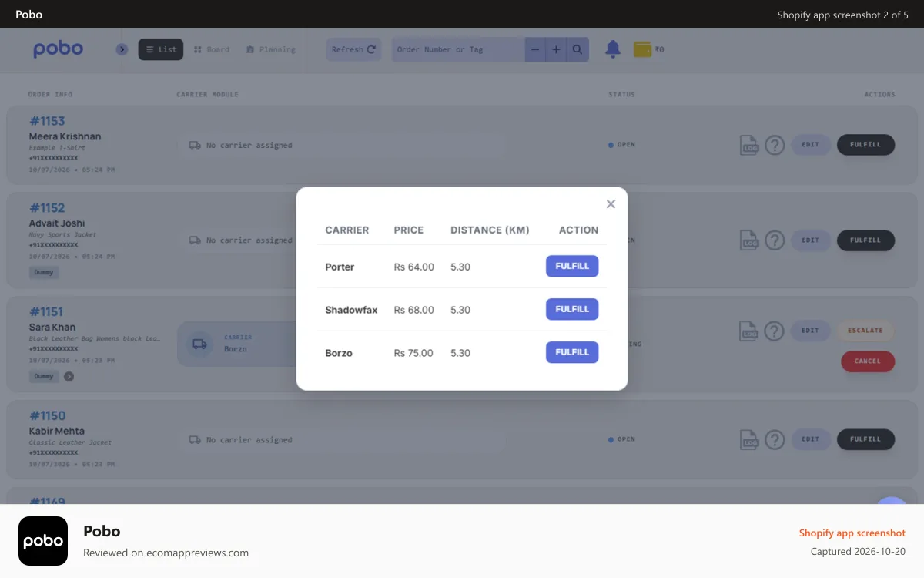The image size is (924, 578).
Task: Cancel order #1151
Action: coord(868,361)
